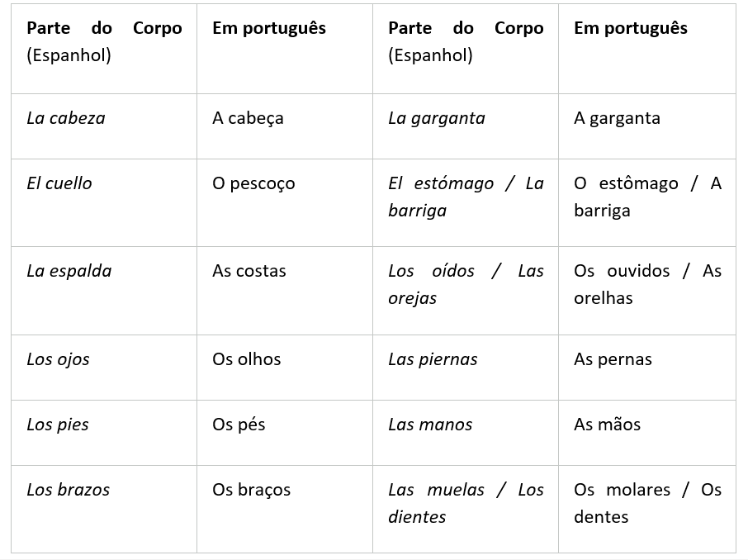The height and width of the screenshot is (560, 748).
Task: Select the 'Os pés' cell
Action: tap(285, 433)
